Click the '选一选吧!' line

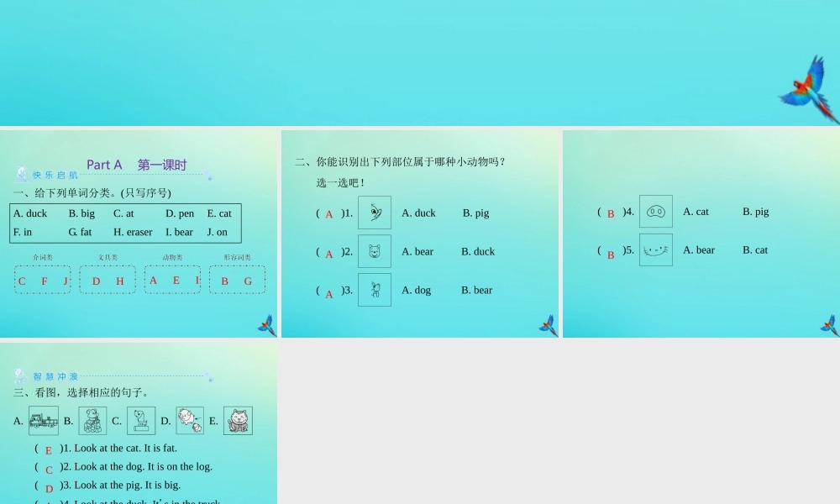341,182
